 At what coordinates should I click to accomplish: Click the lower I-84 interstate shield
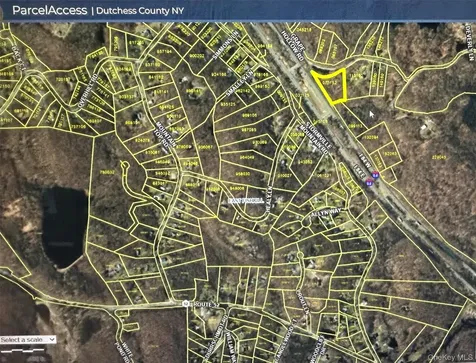point(369,182)
